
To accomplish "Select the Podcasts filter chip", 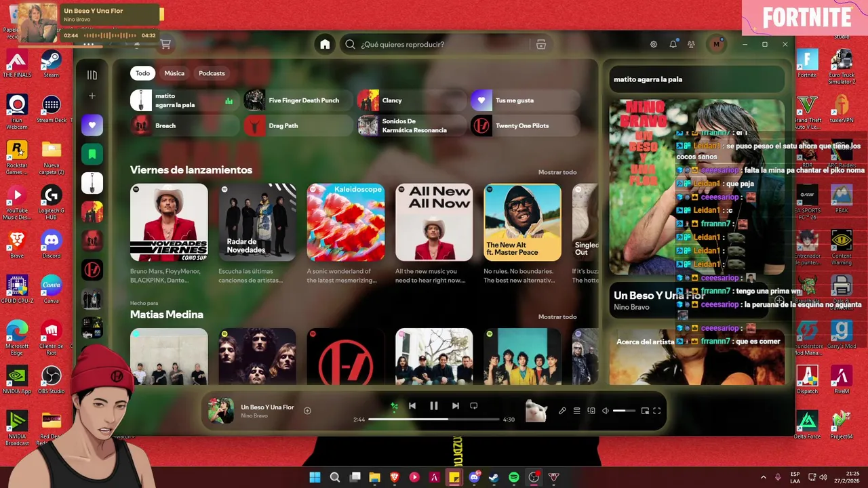I will (212, 73).
